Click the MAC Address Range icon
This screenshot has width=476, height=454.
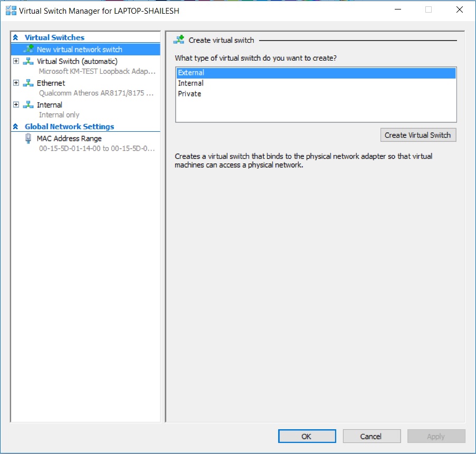[x=28, y=139]
